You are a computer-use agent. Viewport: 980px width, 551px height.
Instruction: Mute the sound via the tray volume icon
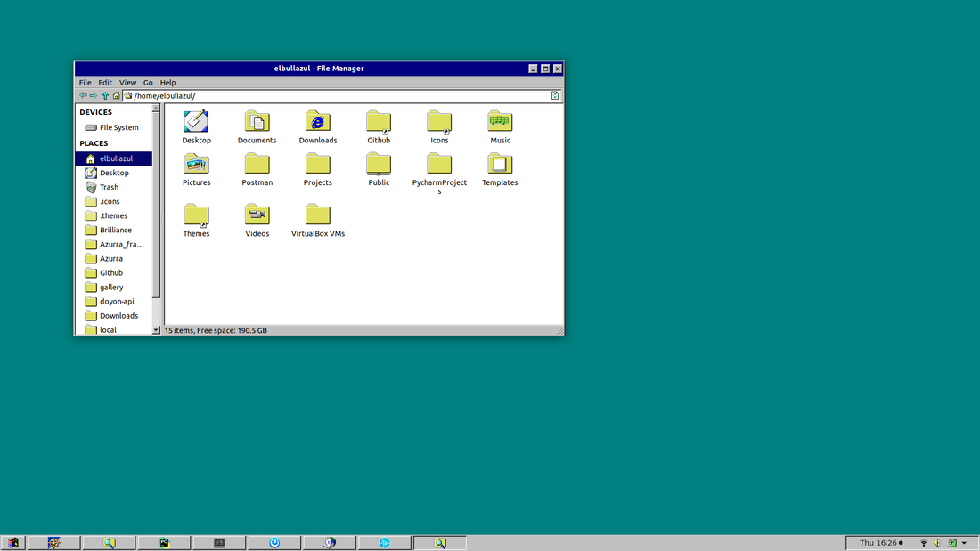coord(937,543)
